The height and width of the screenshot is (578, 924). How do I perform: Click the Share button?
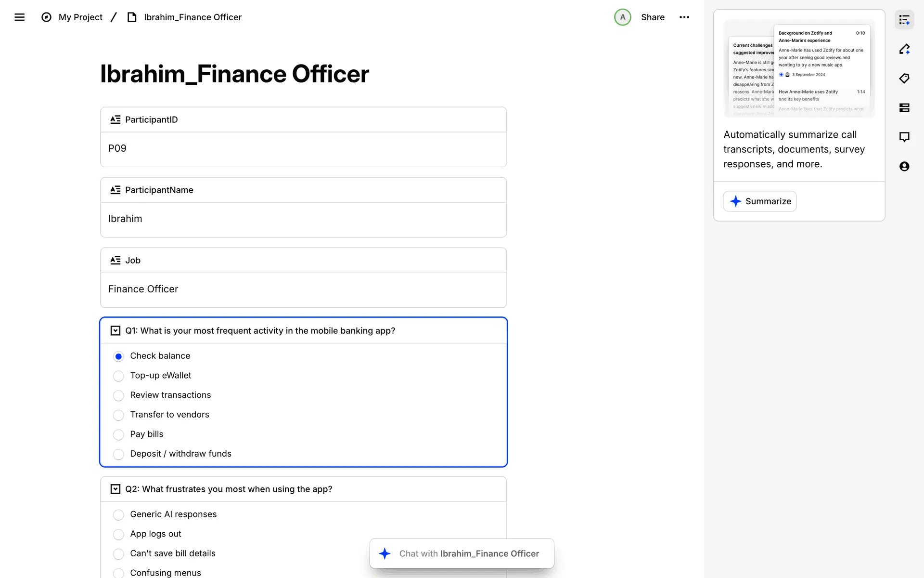[653, 17]
